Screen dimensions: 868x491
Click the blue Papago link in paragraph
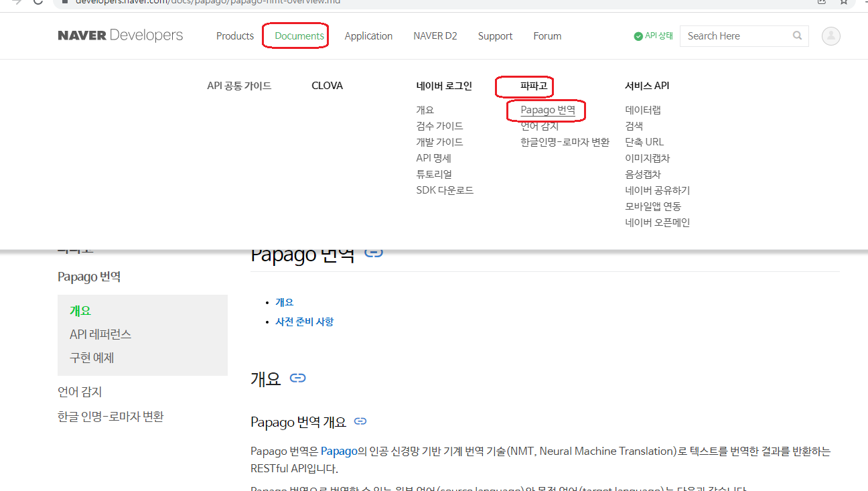point(339,451)
